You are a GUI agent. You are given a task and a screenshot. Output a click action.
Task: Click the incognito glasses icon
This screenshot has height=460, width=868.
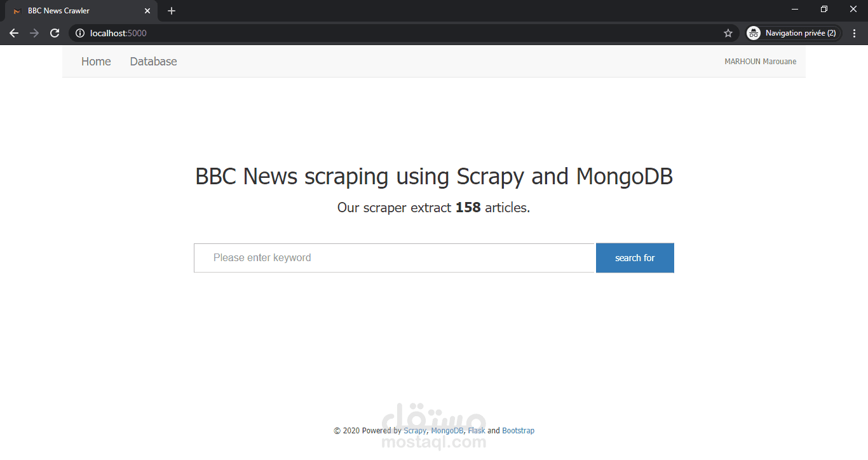[753, 33]
